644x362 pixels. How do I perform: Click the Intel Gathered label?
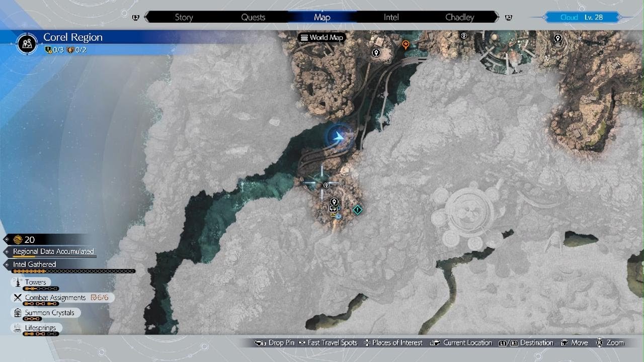34,264
